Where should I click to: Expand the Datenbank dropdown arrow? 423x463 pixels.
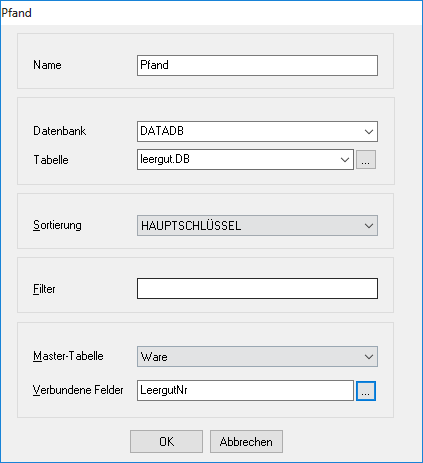(x=369, y=131)
